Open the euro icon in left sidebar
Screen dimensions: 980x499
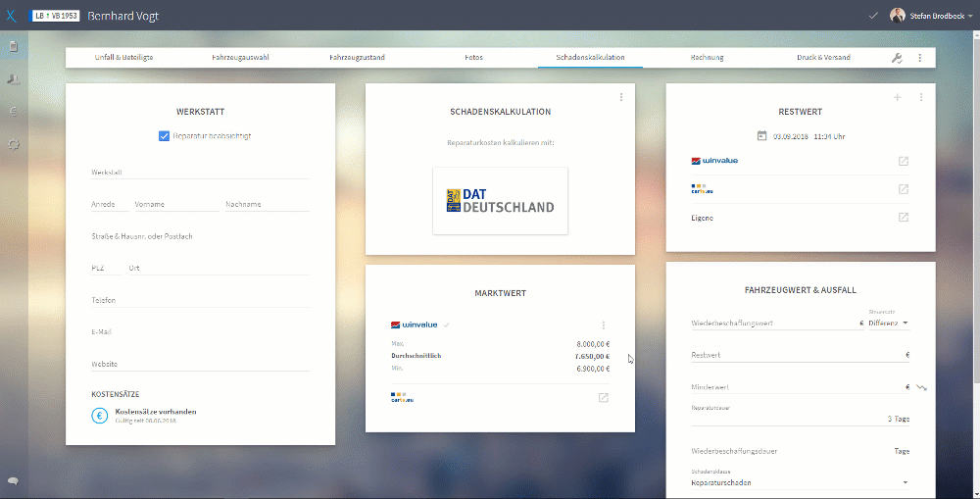pyautogui.click(x=13, y=112)
